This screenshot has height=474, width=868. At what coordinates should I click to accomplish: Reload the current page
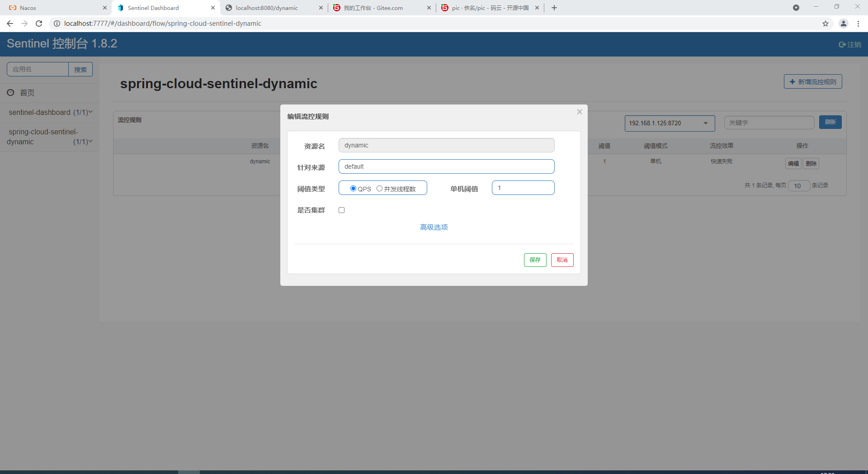click(x=39, y=24)
